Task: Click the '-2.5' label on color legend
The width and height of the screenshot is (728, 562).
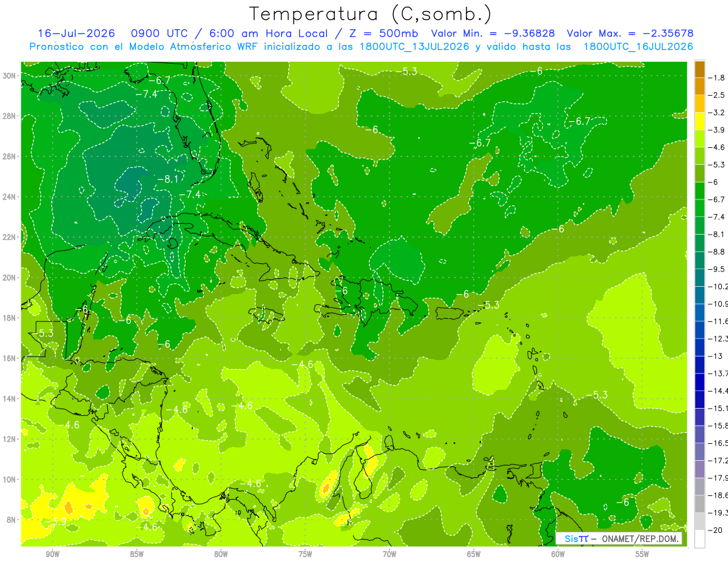Action: 718,95
